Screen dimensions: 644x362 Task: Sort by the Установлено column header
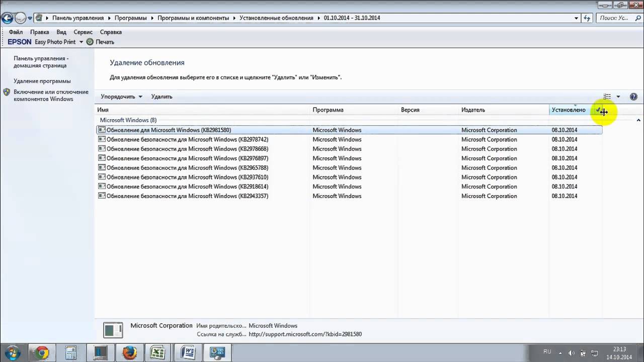tap(571, 110)
